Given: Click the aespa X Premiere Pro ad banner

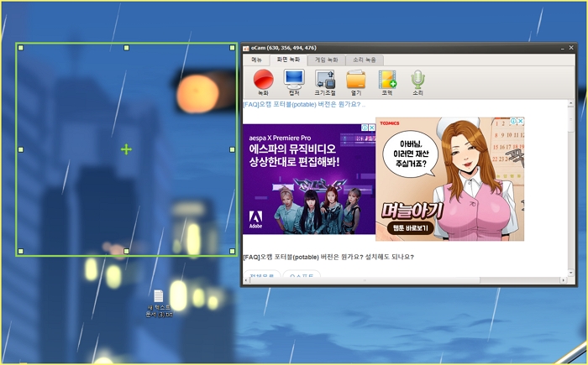Looking at the screenshot, I should tap(309, 179).
